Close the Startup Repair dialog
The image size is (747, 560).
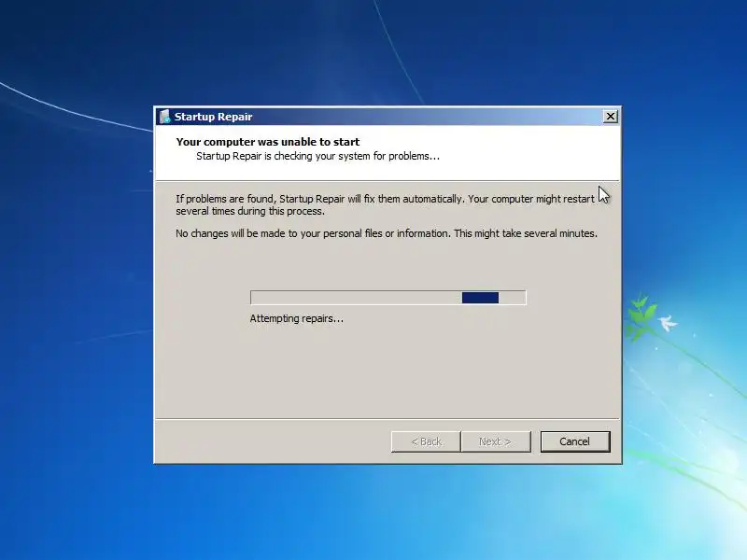[x=611, y=116]
